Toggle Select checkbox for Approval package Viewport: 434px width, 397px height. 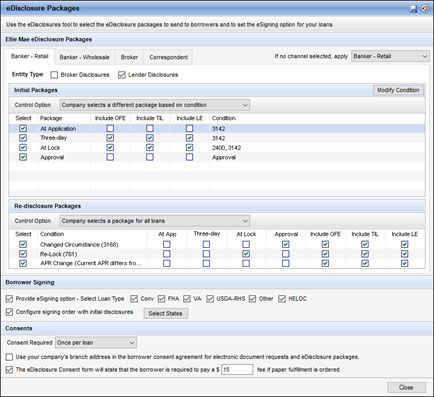coord(23,157)
